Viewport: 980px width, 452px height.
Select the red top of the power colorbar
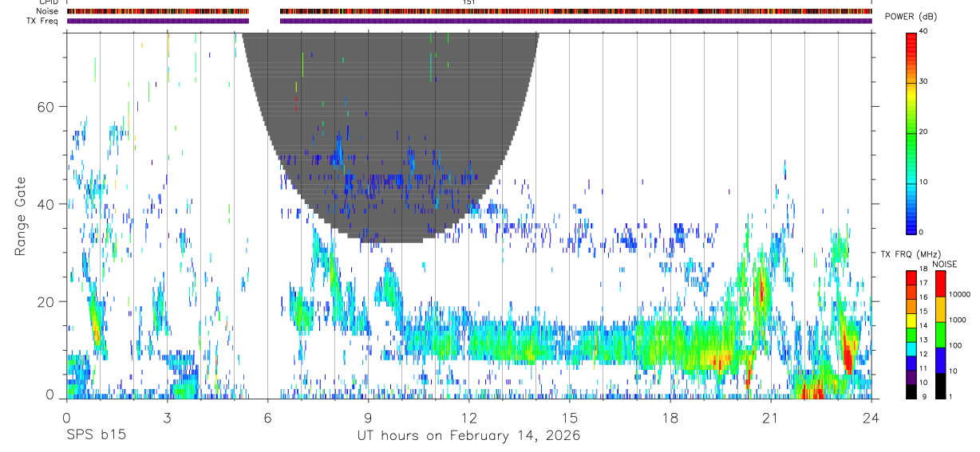(911, 44)
